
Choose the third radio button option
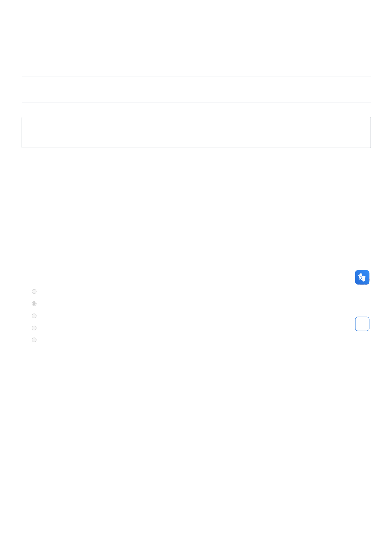click(x=34, y=316)
